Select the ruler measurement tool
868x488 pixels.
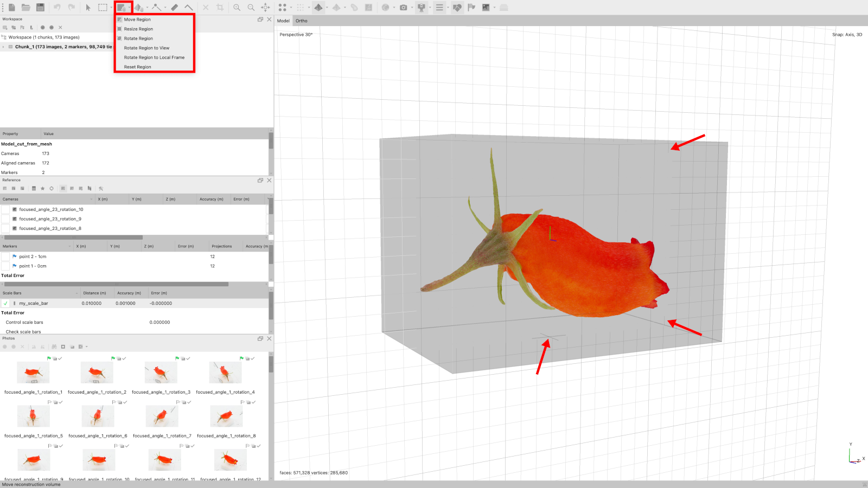(x=174, y=8)
